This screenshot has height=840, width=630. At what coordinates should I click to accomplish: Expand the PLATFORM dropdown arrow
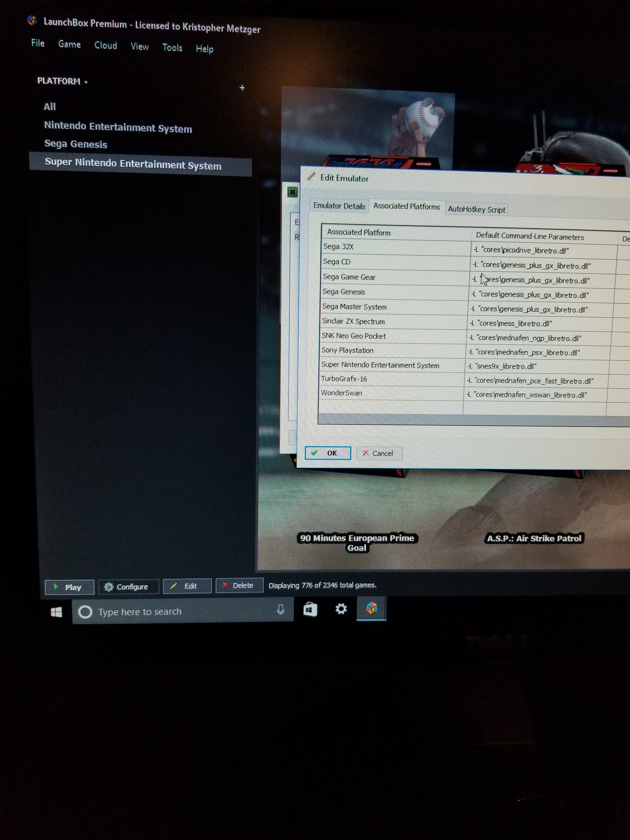click(86, 82)
